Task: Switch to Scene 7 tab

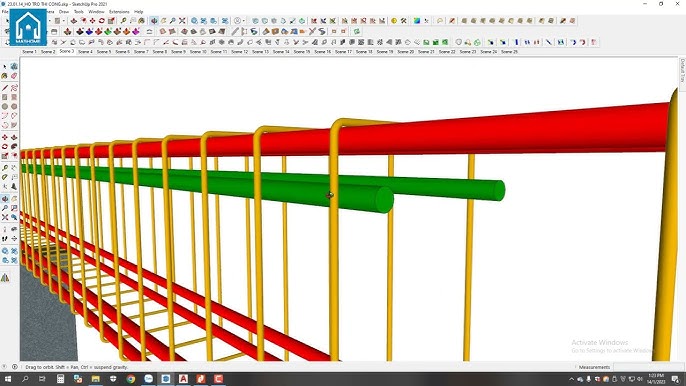Action: (141, 52)
